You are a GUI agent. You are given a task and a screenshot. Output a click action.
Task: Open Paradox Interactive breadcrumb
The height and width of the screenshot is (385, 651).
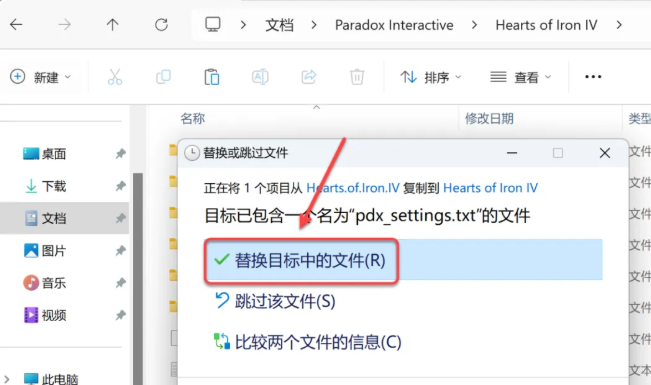click(394, 25)
